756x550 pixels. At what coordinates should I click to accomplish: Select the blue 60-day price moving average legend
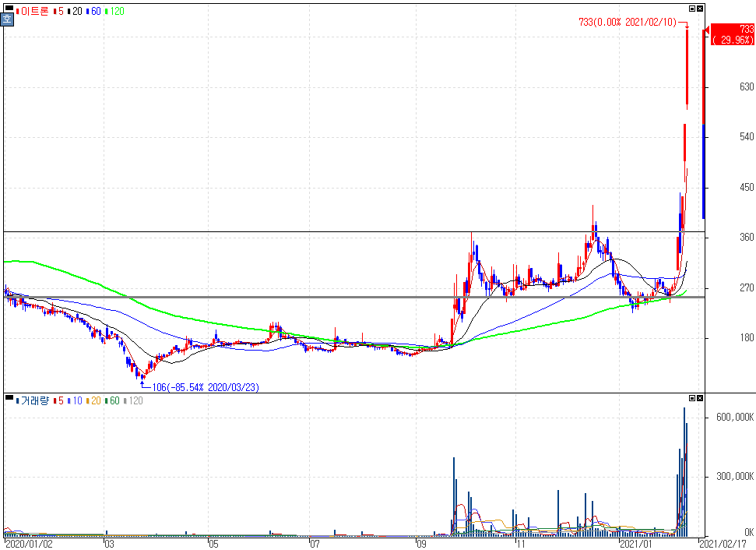pos(93,11)
